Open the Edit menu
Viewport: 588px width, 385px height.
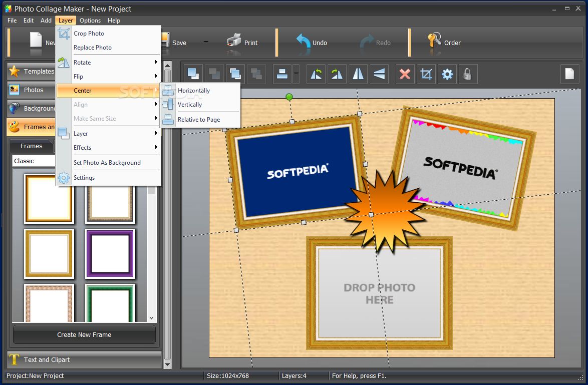click(x=29, y=20)
